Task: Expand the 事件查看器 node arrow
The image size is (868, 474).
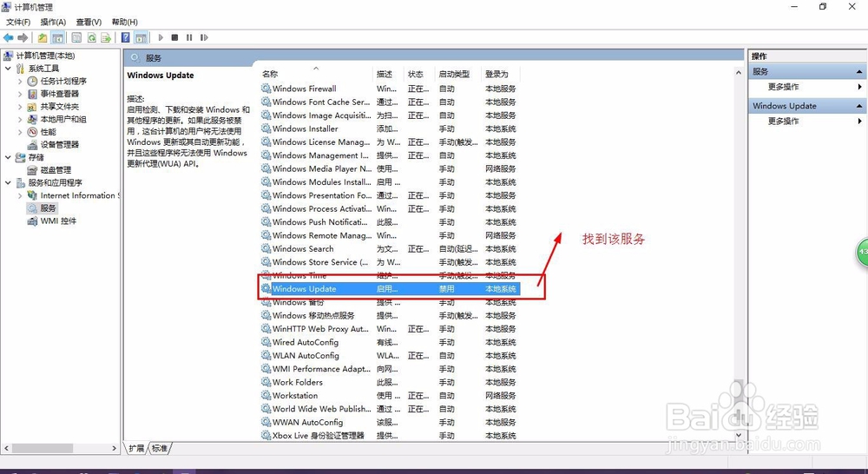Action: pos(20,94)
